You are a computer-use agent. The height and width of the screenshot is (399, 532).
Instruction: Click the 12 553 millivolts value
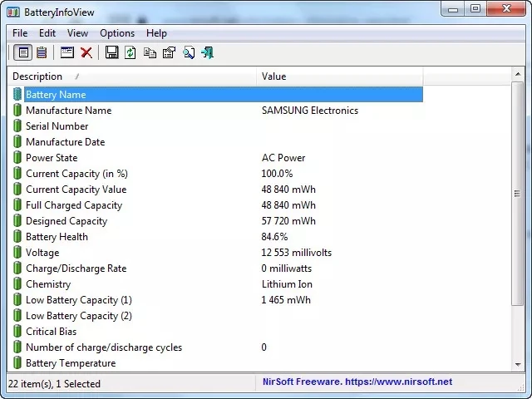coord(297,253)
